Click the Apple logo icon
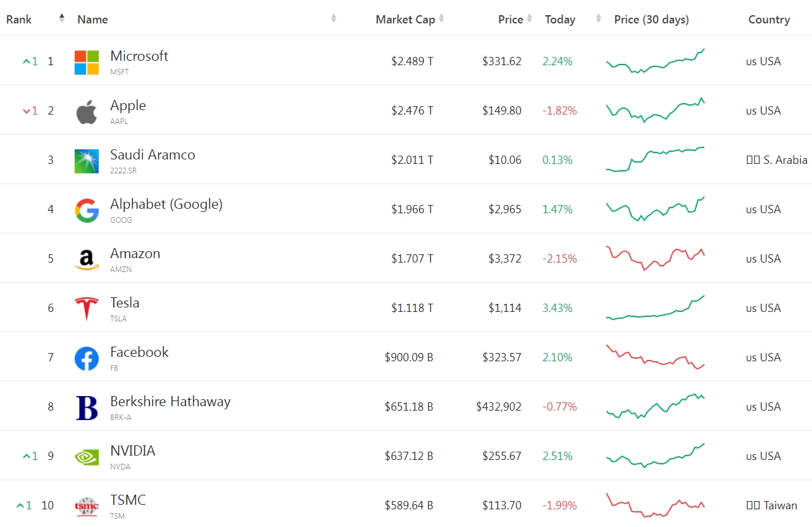This screenshot has width=812, height=527. point(87,112)
